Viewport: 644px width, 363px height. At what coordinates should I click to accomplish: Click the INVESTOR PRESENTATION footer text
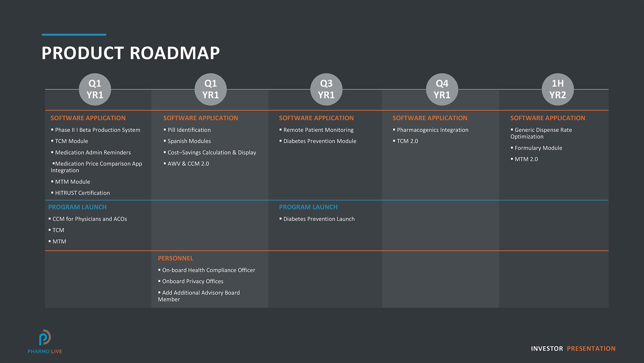point(573,348)
